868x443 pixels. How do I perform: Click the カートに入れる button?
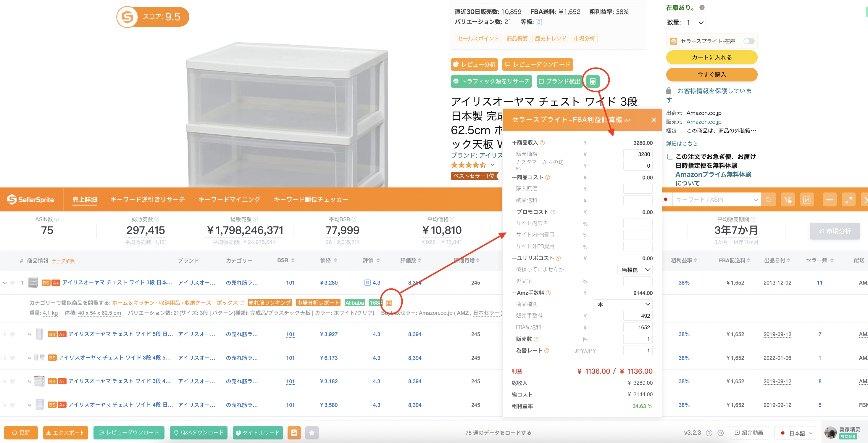712,57
